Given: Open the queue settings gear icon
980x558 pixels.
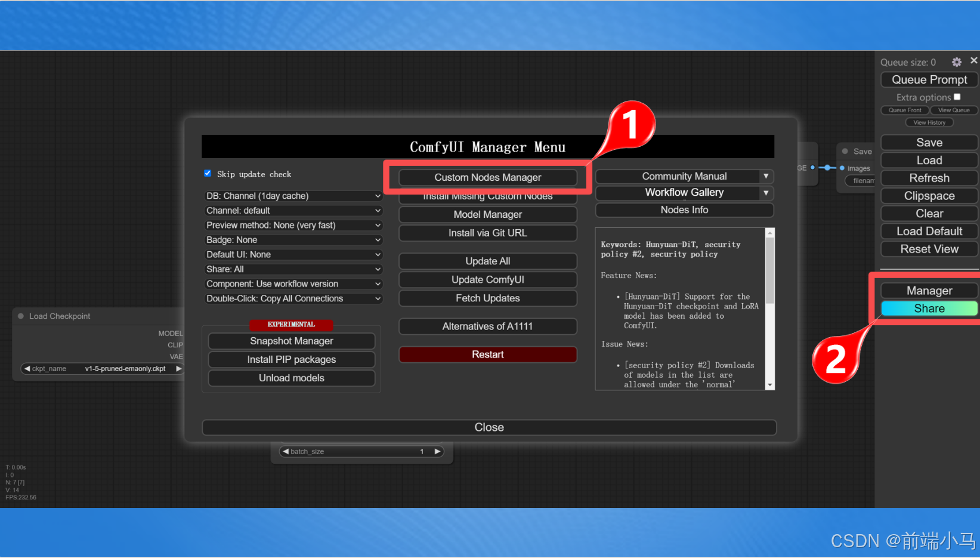Looking at the screenshot, I should pos(956,62).
